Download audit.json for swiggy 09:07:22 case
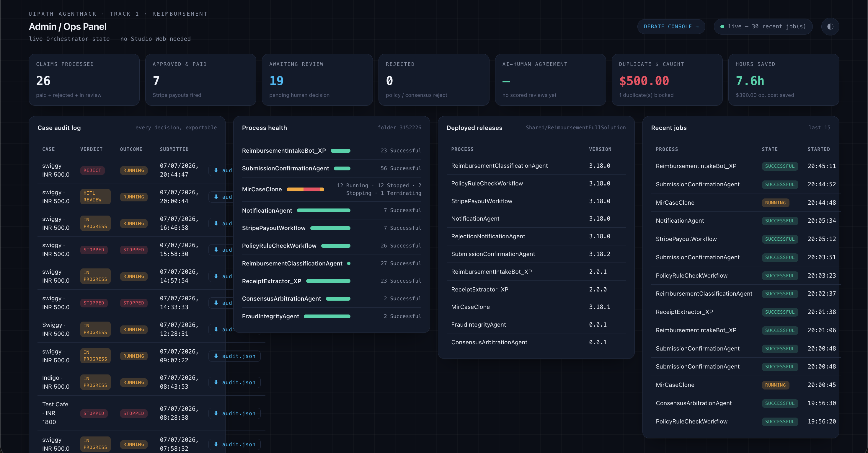 tap(234, 356)
